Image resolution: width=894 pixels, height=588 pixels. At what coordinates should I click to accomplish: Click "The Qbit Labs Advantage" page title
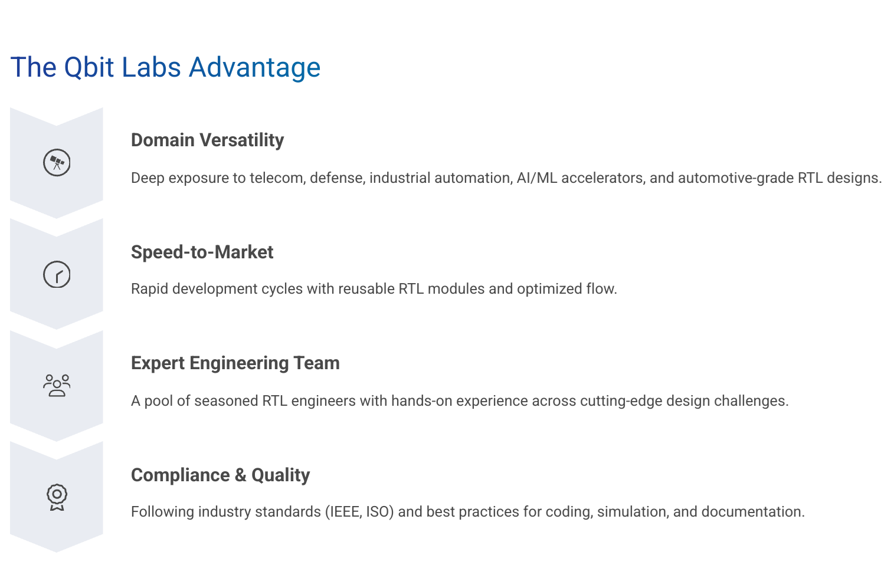pyautogui.click(x=165, y=67)
